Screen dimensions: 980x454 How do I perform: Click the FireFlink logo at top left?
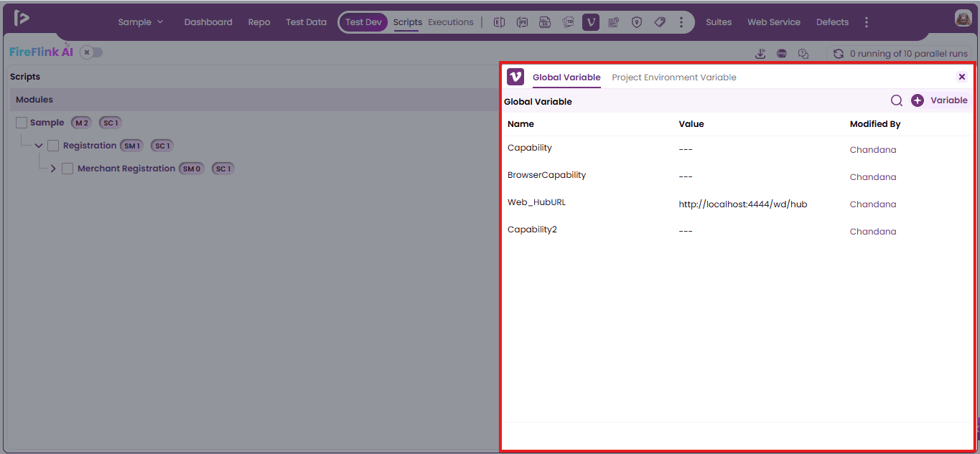point(22,19)
